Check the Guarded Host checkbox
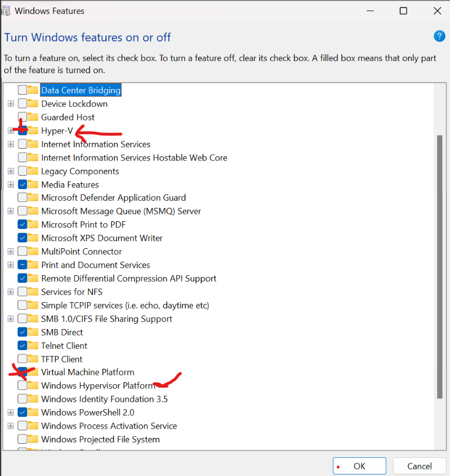Screen dimensions: 450x476 pos(22,117)
